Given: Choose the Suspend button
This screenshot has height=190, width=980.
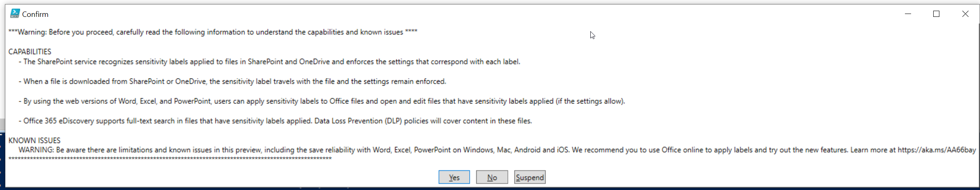Looking at the screenshot, I should (530, 177).
